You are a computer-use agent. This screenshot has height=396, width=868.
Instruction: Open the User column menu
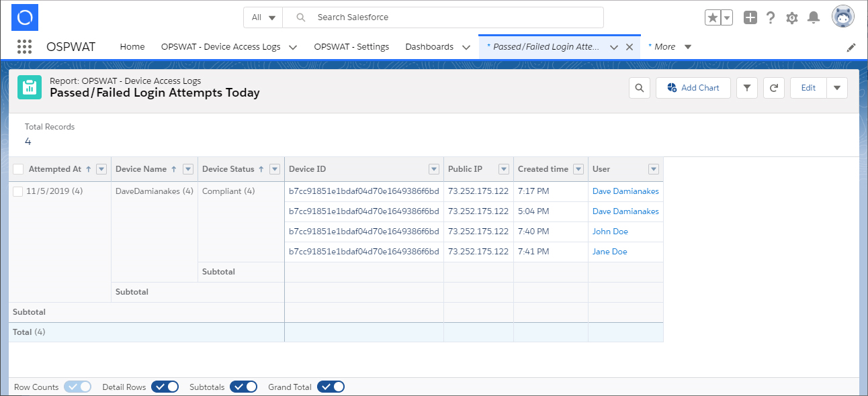pos(653,169)
